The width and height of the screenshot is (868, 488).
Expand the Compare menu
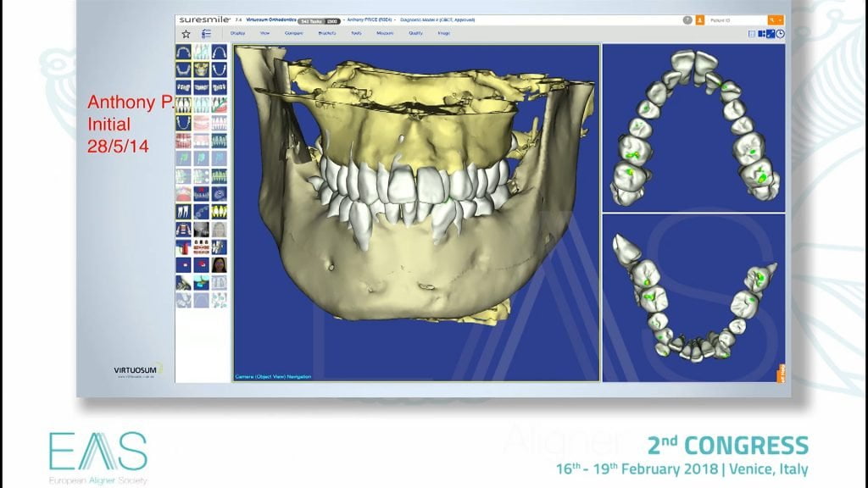[295, 34]
